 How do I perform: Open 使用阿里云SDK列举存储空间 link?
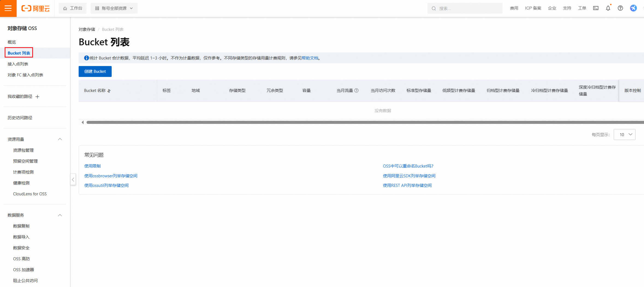pyautogui.click(x=409, y=176)
